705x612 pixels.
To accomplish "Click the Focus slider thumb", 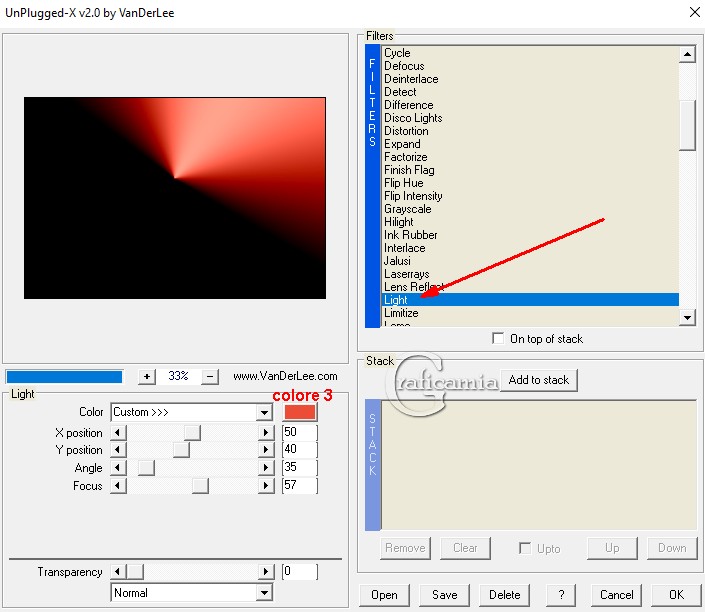I will pyautogui.click(x=200, y=486).
